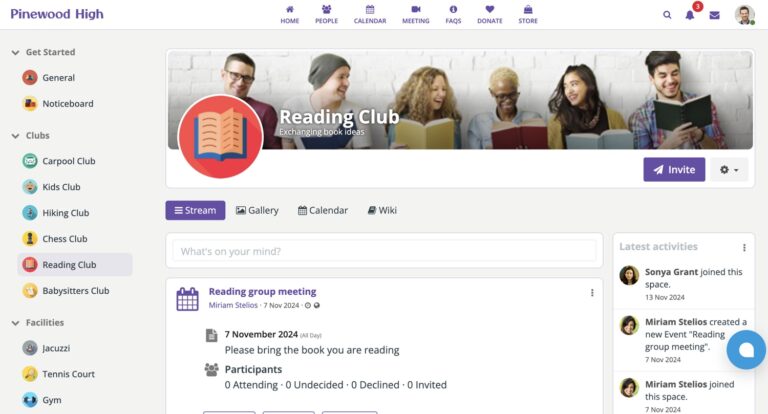Screen dimensions: 768x414
Task: Open the search magnifier icon
Action: [x=667, y=15]
